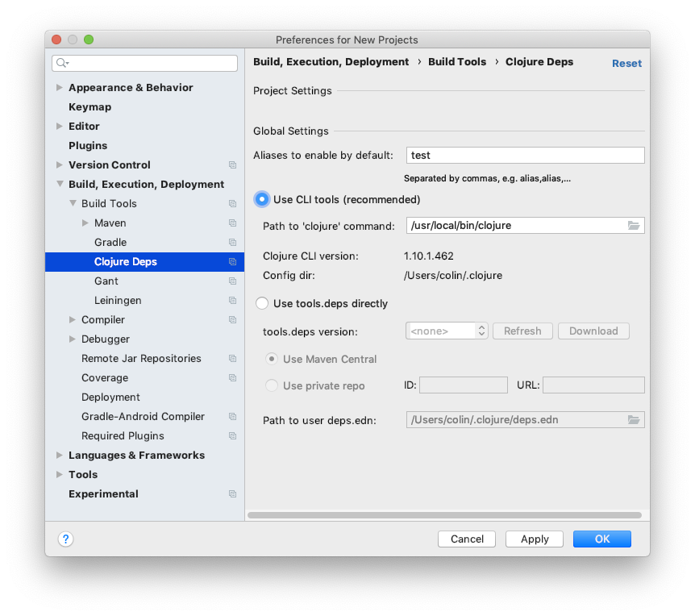Click the project-level icon beside Required Plugins

coord(232,435)
